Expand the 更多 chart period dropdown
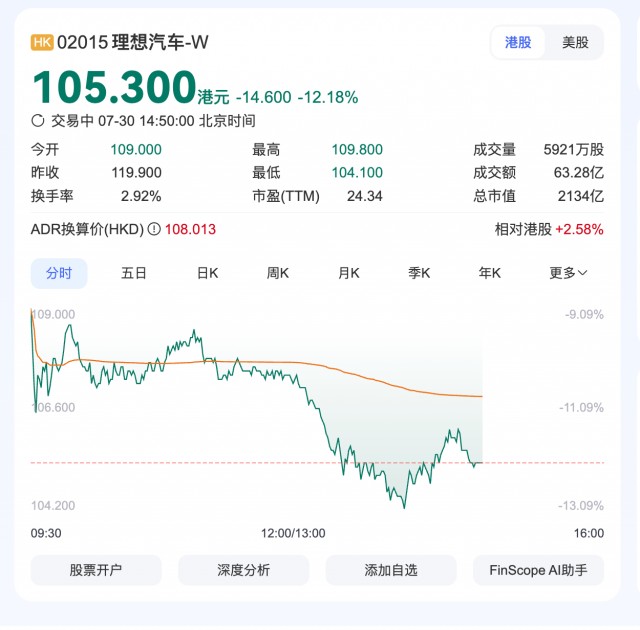Screen dimensions: 640x630 point(568,273)
